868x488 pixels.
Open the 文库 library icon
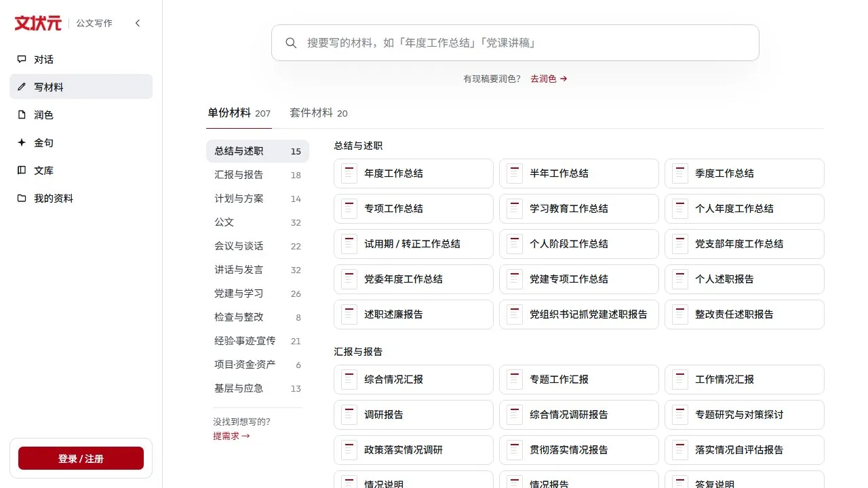[22, 171]
